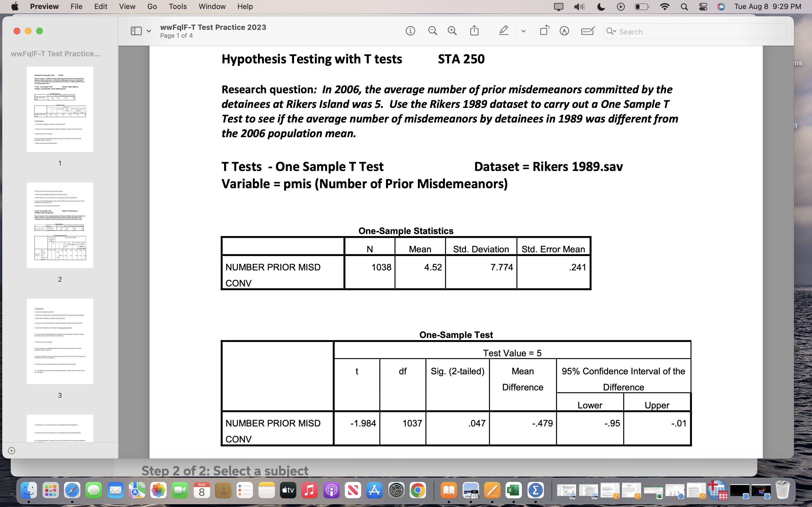812x507 pixels.
Task: Open the Tools menu
Action: [x=178, y=6]
